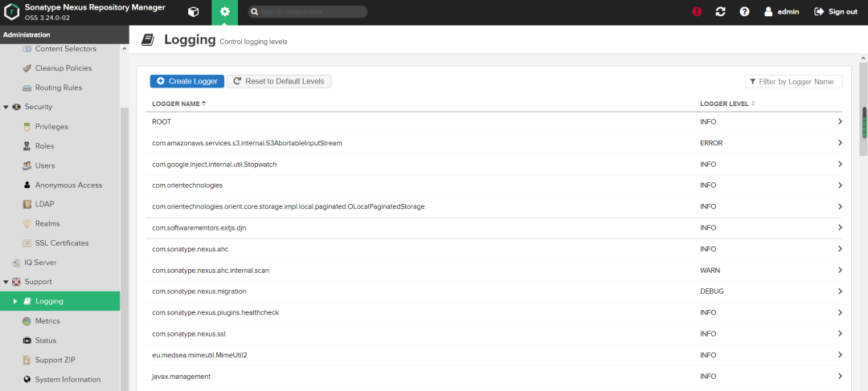Open the Help question mark icon
Image resolution: width=868 pixels, height=391 pixels.
(x=744, y=11)
